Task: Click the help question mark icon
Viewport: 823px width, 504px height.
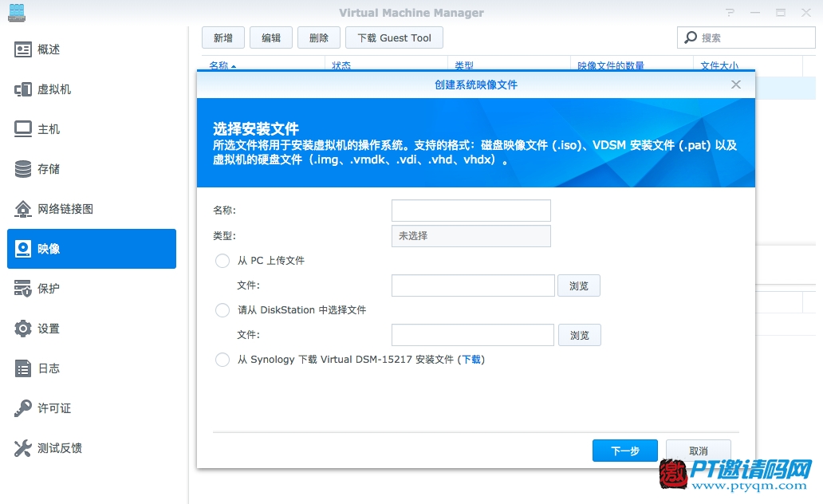Action: 730,12
